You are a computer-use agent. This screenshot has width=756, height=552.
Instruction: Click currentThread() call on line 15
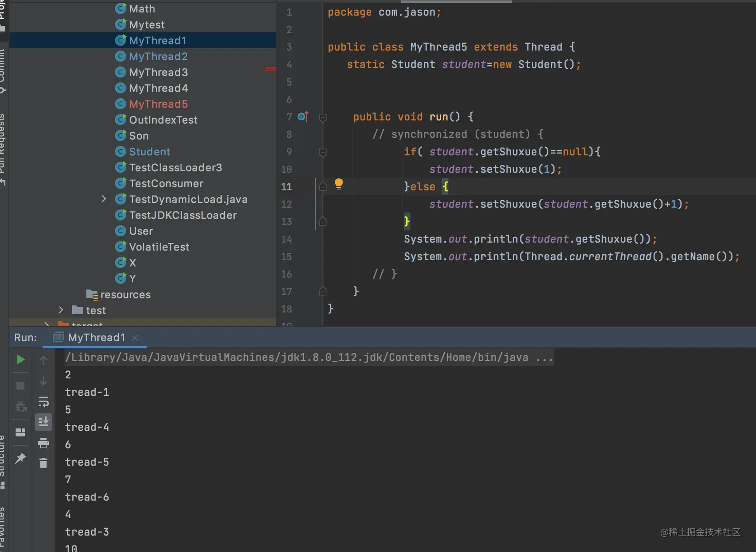pyautogui.click(x=617, y=257)
